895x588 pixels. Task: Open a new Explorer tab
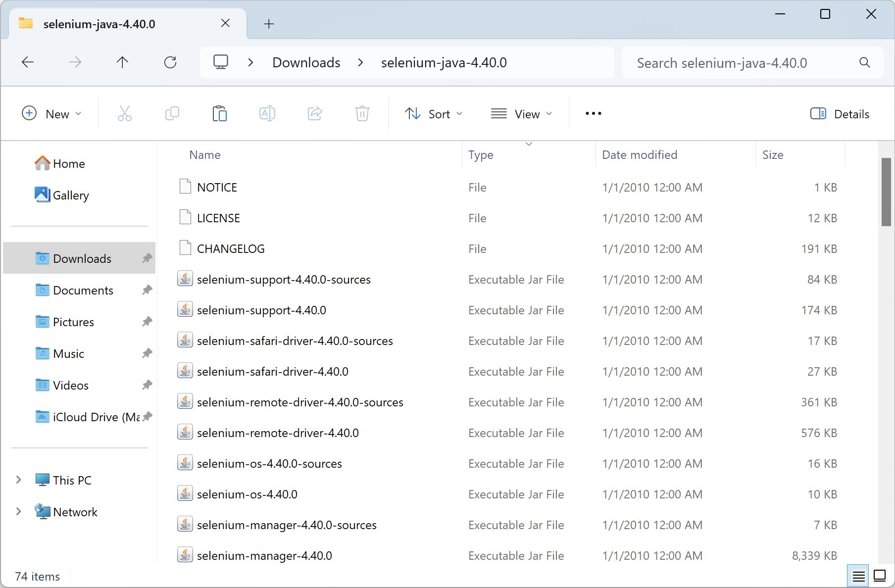[x=269, y=23]
